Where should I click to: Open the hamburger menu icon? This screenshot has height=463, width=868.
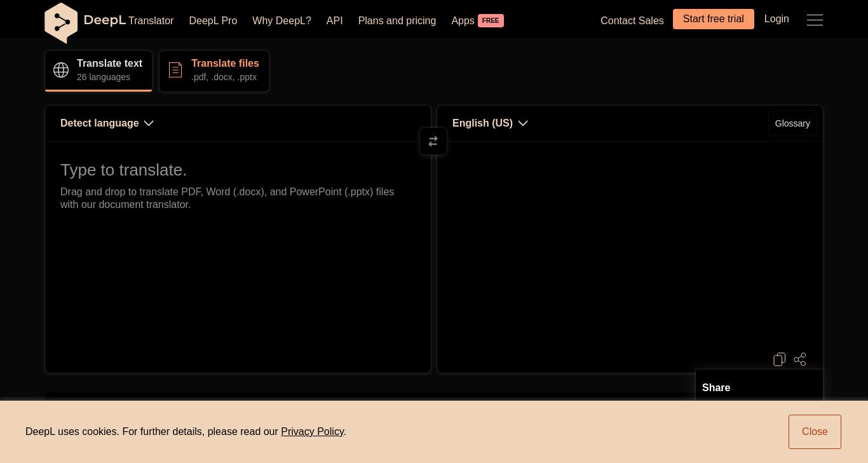pos(815,20)
